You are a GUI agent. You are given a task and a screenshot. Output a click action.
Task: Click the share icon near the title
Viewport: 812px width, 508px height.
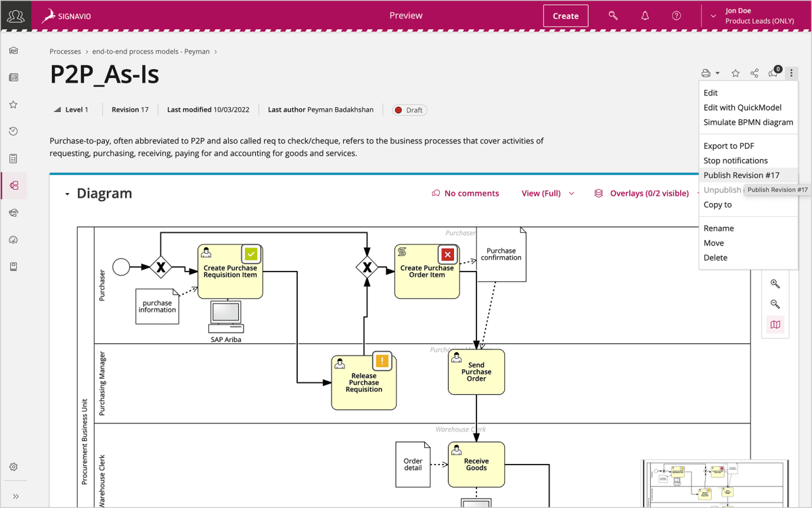coord(754,73)
